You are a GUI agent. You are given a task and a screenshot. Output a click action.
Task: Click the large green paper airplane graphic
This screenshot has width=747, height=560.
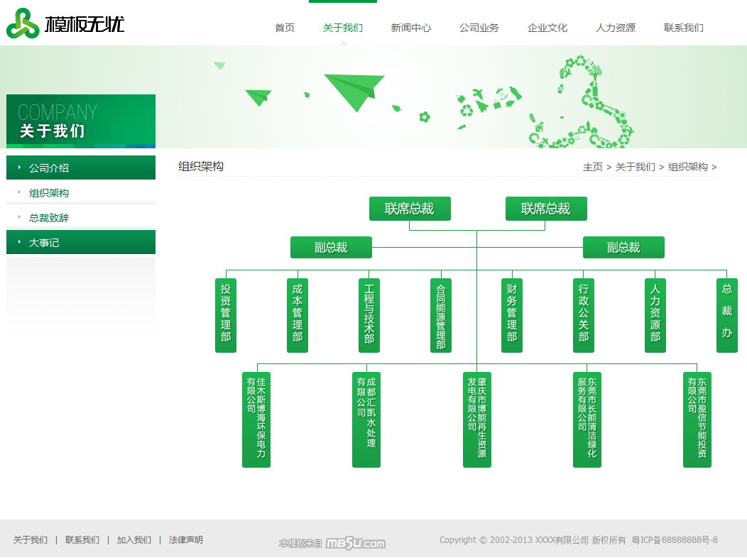(353, 91)
